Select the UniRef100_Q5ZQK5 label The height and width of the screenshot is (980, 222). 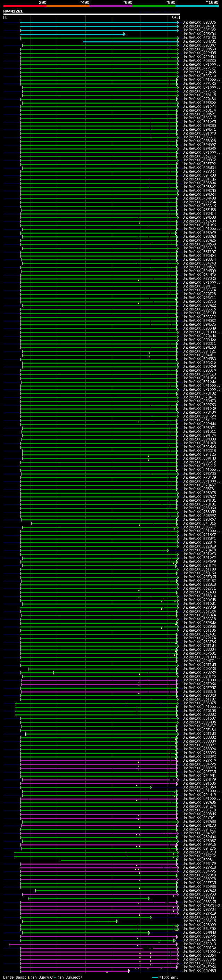[199, 577]
